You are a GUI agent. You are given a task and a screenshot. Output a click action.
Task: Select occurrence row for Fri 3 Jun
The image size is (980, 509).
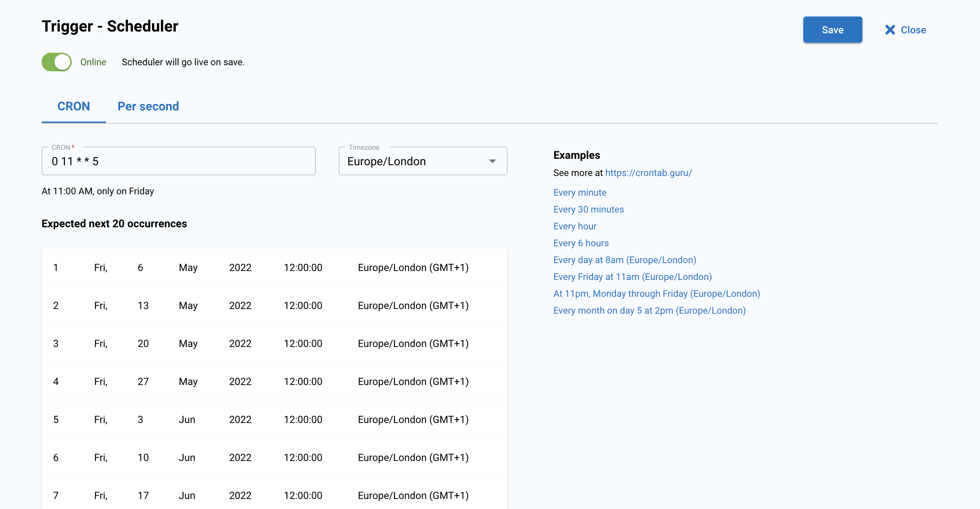click(x=274, y=419)
